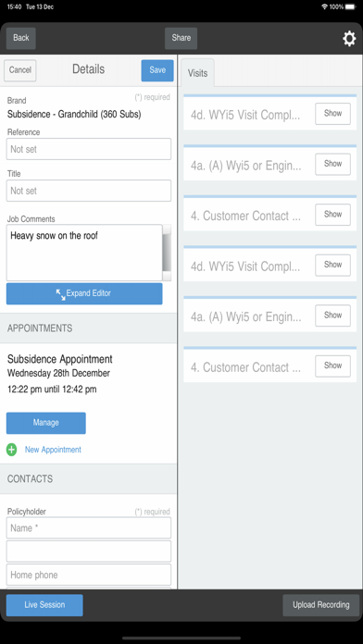Focus the Reference input field
This screenshot has height=644, width=363.
click(89, 149)
